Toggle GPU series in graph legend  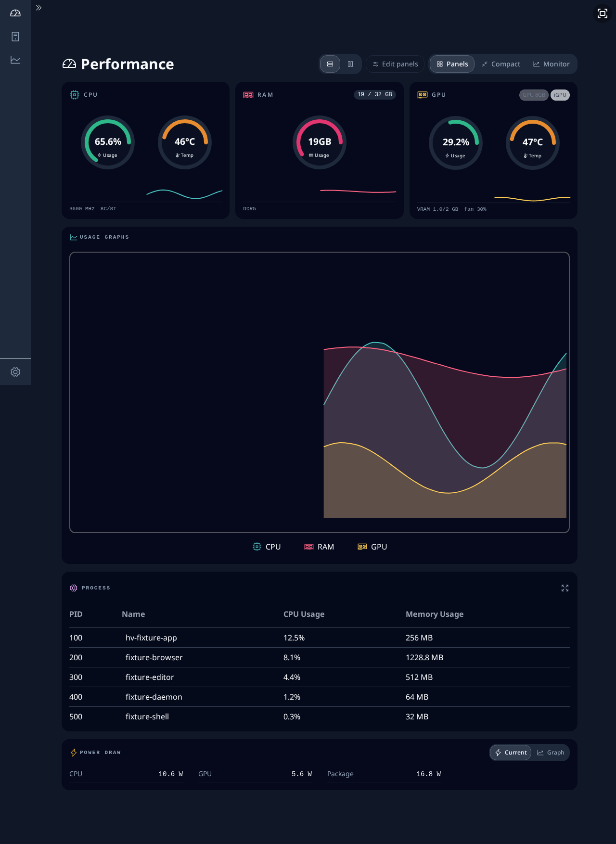click(372, 547)
